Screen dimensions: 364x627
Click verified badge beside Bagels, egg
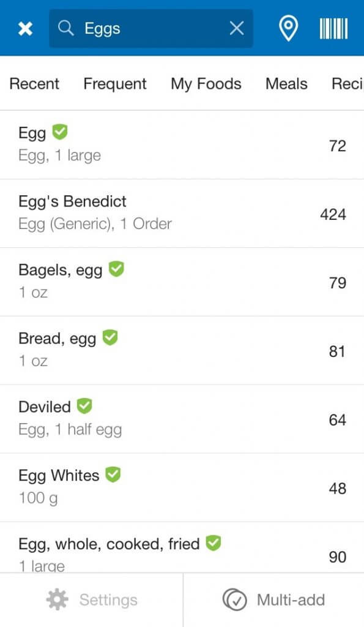[x=116, y=269]
